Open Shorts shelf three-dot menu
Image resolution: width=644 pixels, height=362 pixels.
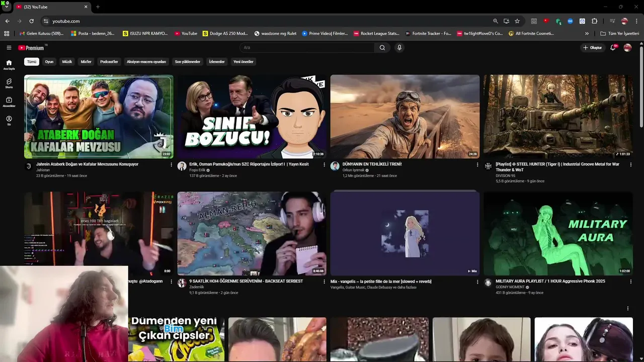click(x=627, y=308)
